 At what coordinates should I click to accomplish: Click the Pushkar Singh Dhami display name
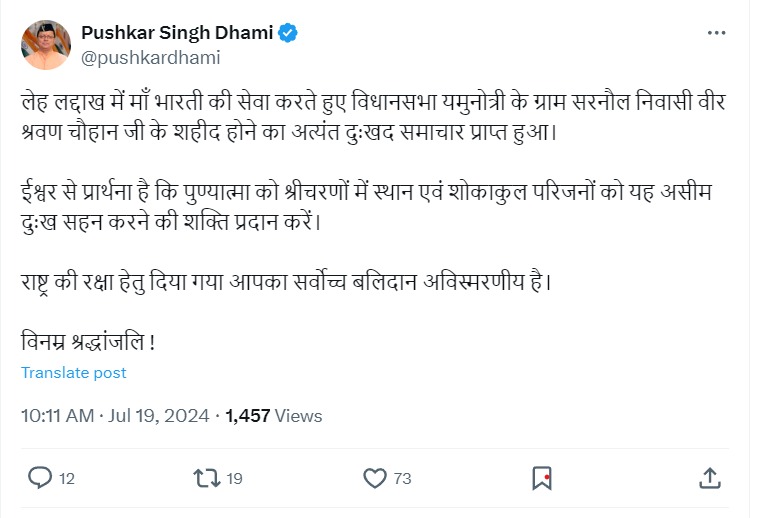pyautogui.click(x=176, y=33)
